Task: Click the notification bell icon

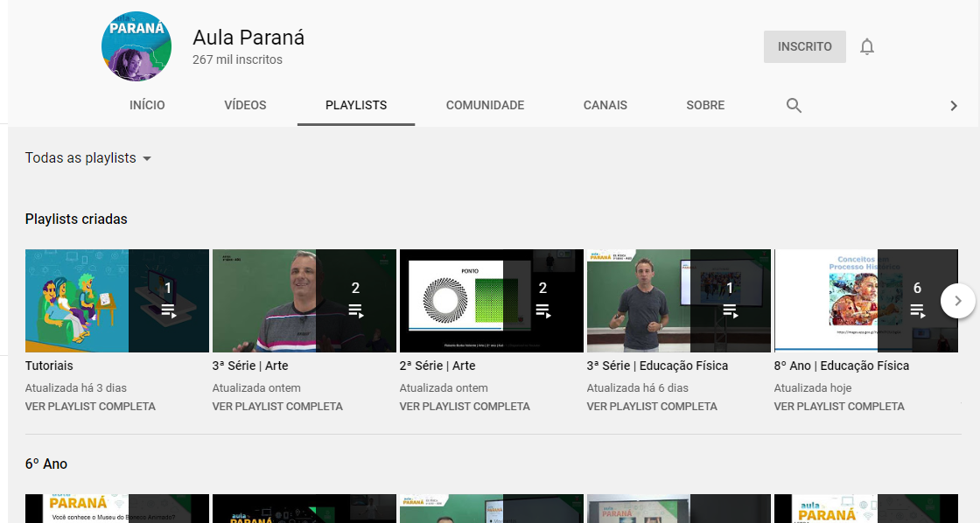Action: [x=866, y=47]
